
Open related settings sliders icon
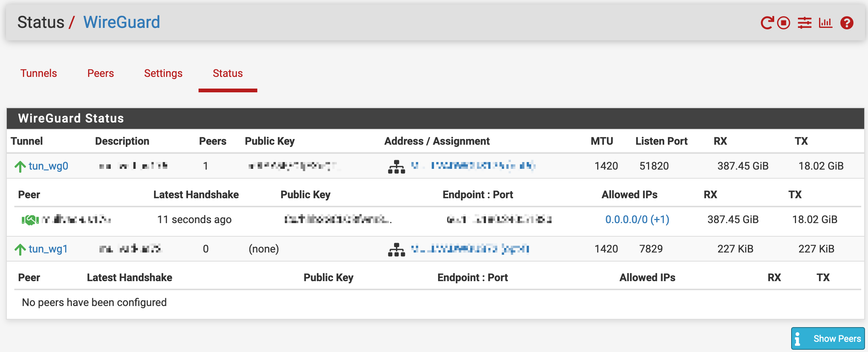(x=804, y=23)
